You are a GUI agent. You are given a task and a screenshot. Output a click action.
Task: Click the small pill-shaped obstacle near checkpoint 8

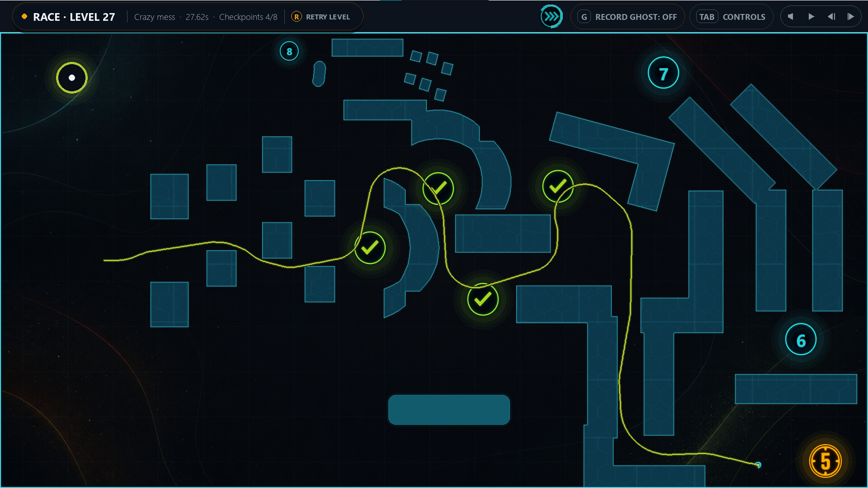pyautogui.click(x=319, y=74)
